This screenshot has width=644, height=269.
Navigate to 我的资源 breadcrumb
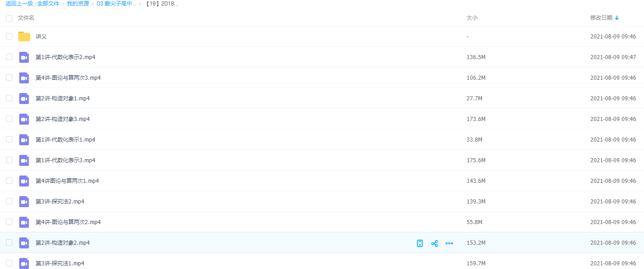[x=78, y=4]
